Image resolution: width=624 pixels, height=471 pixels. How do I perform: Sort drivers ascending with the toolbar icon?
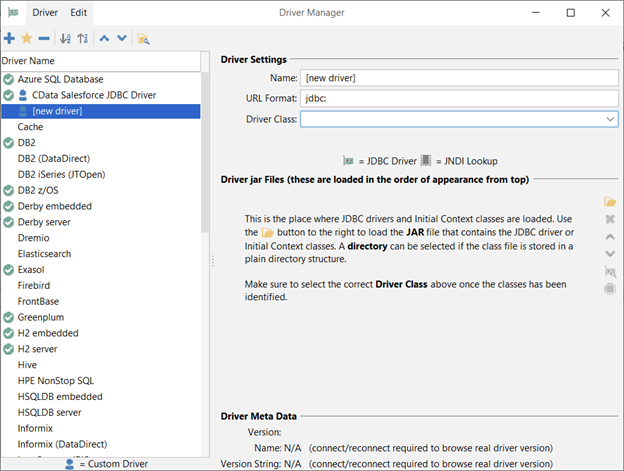[x=65, y=38]
